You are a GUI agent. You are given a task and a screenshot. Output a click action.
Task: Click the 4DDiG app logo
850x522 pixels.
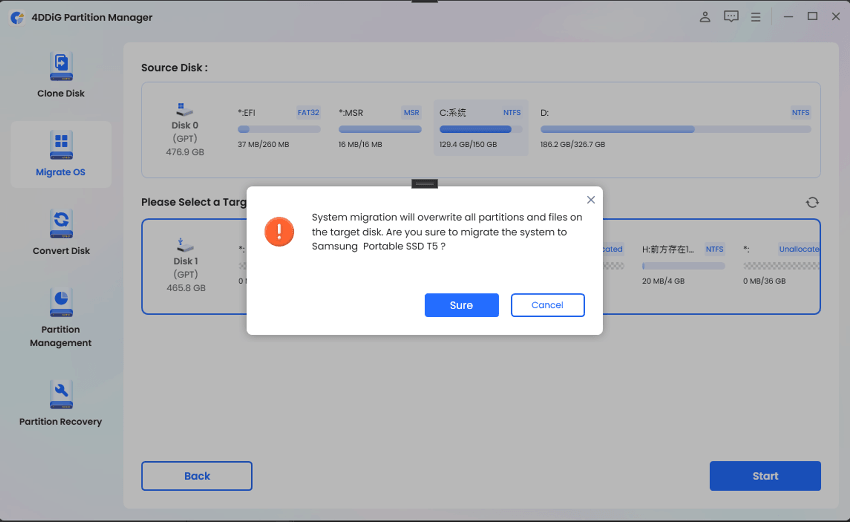tap(17, 17)
